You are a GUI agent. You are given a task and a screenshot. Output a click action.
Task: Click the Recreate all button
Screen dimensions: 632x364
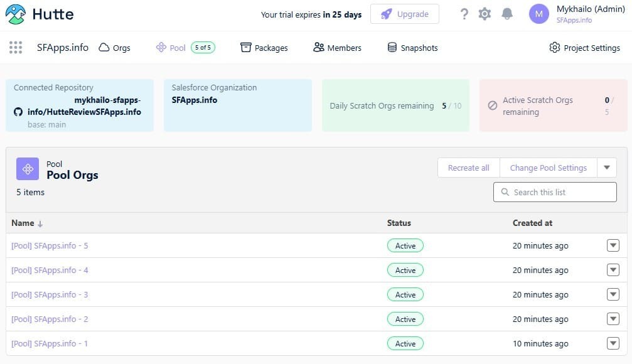[x=469, y=168]
